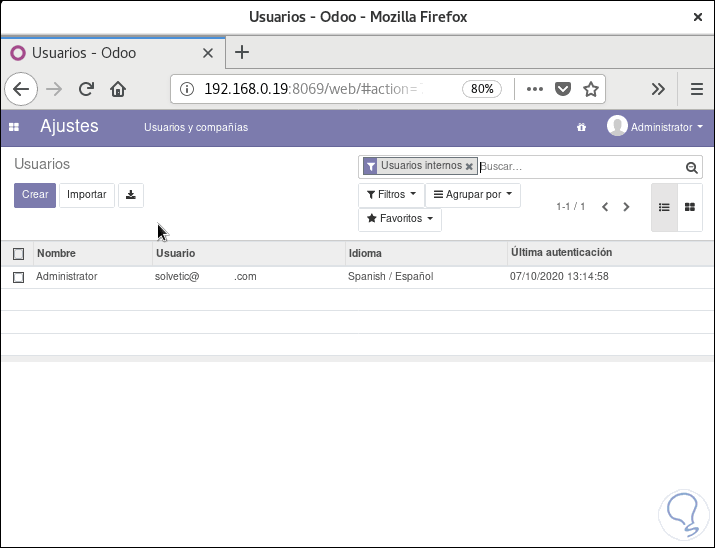Screen dimensions: 715x548
Task: Click the Usuarios breadcrumb title
Action: pyautogui.click(x=42, y=164)
